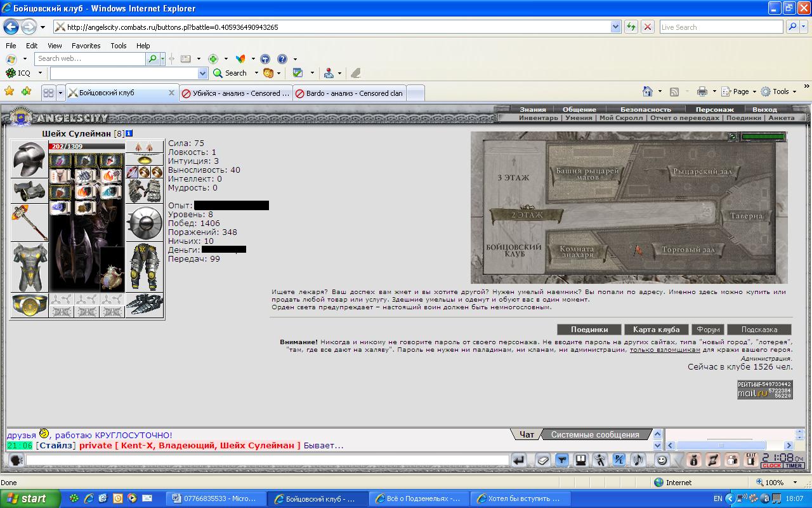
Task: Toggle the chat filter funnel button
Action: pos(561,460)
